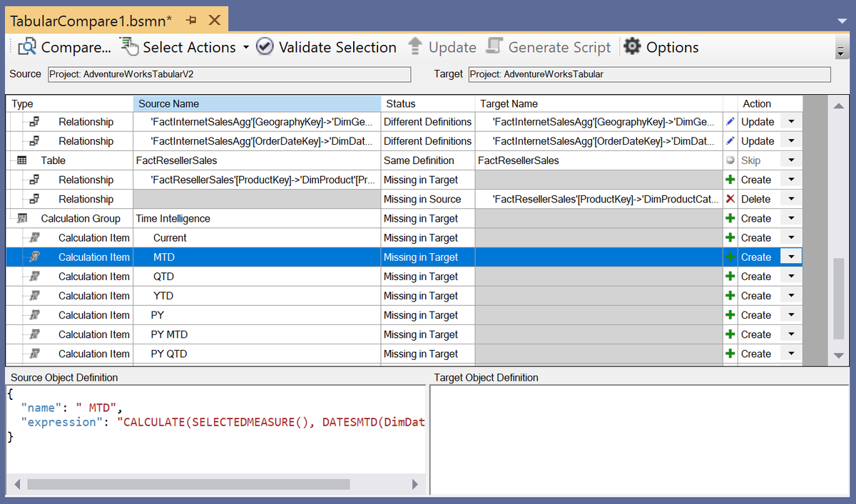Open the Select Actions menu
The width and height of the screenshot is (856, 504).
(x=185, y=47)
